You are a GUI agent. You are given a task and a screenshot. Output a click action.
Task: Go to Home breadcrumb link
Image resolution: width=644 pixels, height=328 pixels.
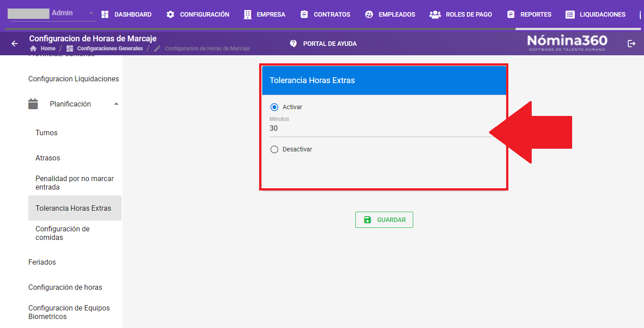coord(48,49)
